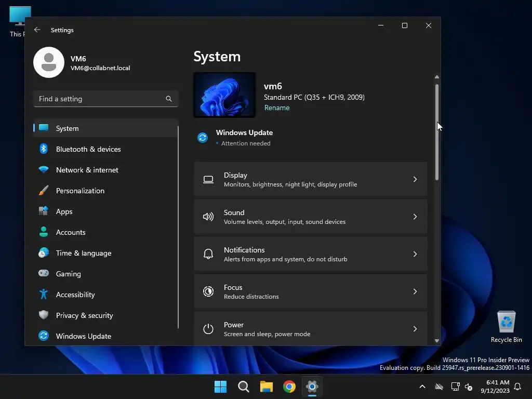Viewport: 532px width, 399px height.
Task: Click 'Standard PC (Q35 + ICH9, 2009)' text
Action: click(314, 97)
